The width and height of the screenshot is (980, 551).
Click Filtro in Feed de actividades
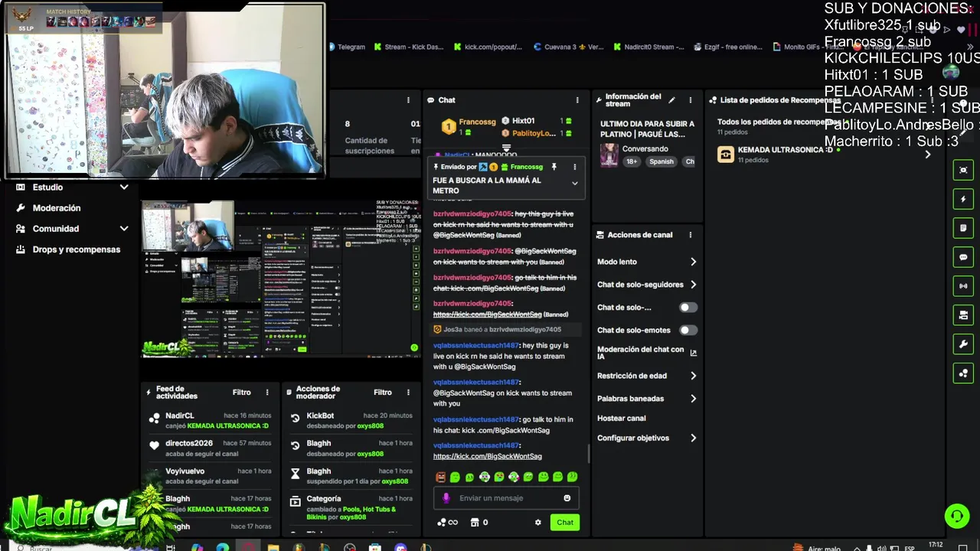242,393
